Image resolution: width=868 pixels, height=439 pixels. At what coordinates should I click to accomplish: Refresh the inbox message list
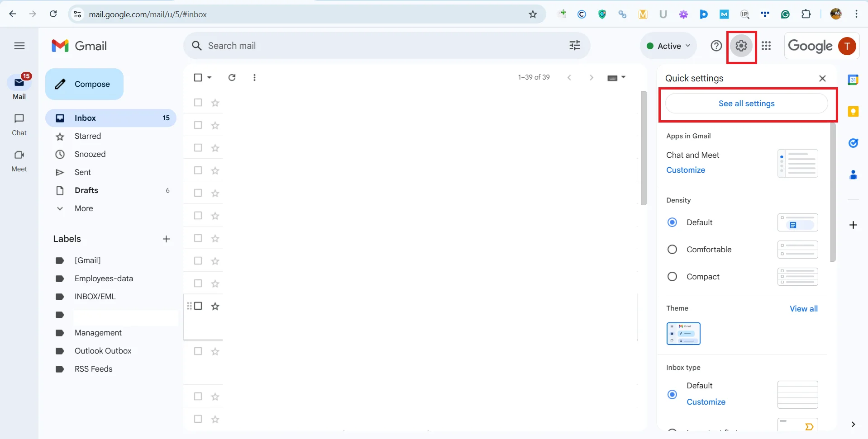[x=232, y=77]
